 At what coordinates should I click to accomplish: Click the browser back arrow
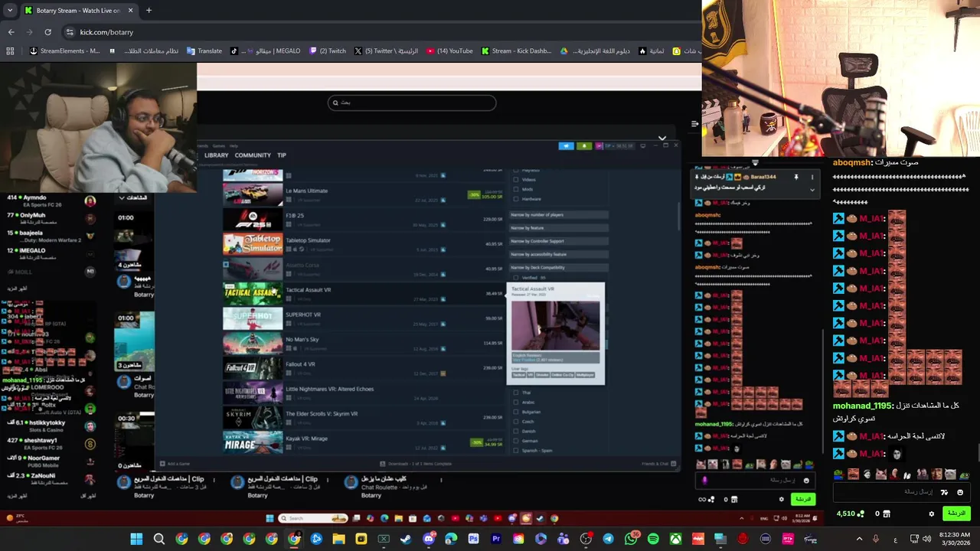11,32
